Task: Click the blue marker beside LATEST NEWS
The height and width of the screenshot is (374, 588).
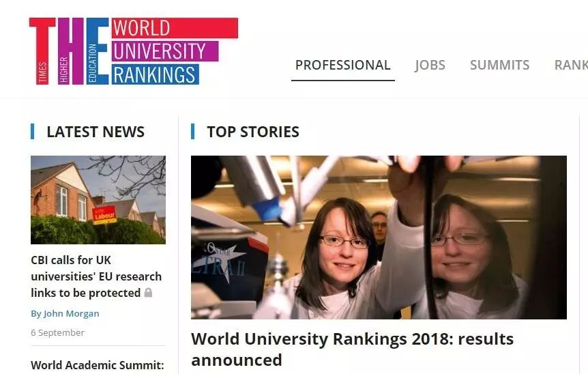Action: tap(33, 131)
